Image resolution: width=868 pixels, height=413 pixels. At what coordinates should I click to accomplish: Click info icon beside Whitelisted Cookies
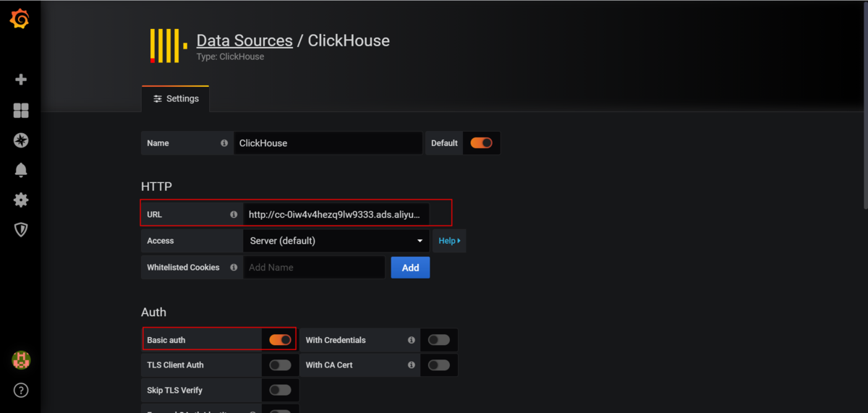coord(234,268)
